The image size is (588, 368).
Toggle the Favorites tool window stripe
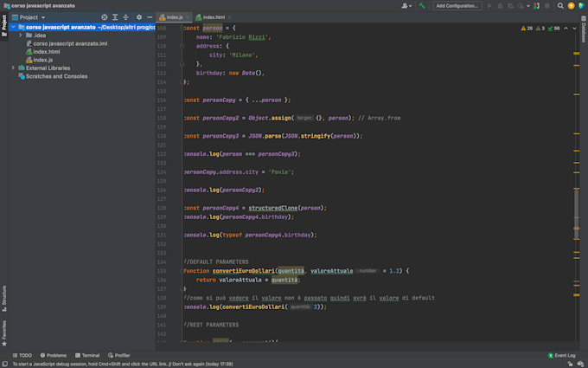(x=4, y=333)
